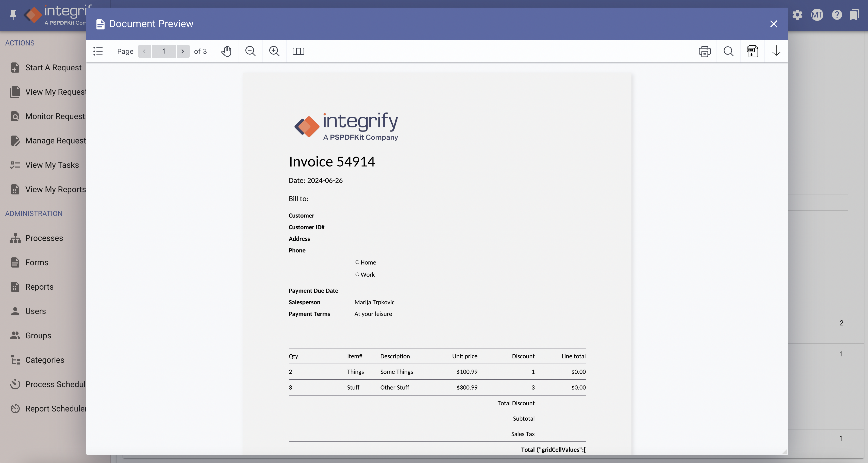The height and width of the screenshot is (463, 868).
Task: Zoom in on the document
Action: [274, 51]
